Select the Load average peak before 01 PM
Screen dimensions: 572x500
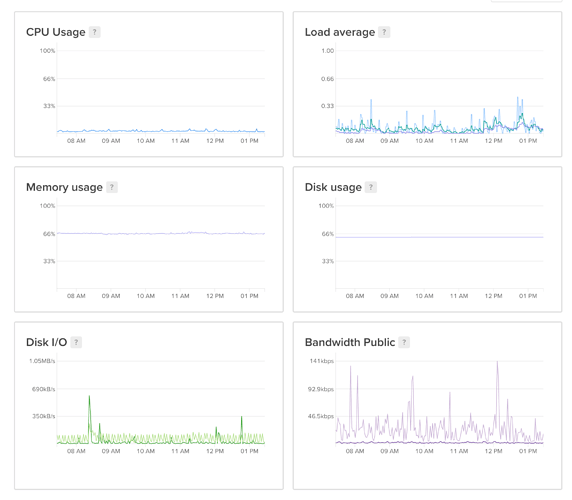(517, 98)
